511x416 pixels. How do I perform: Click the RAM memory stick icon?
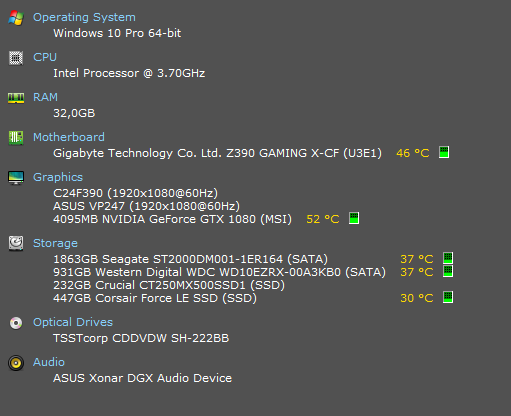tap(16, 98)
